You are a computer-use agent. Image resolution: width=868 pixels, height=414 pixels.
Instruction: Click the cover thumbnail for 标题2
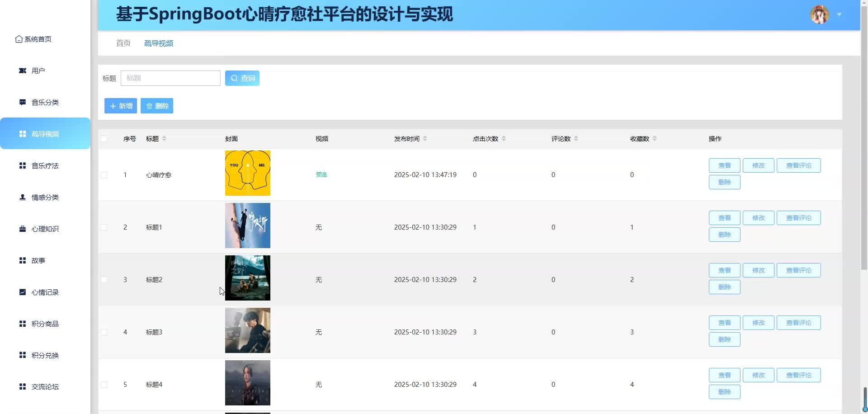(248, 278)
